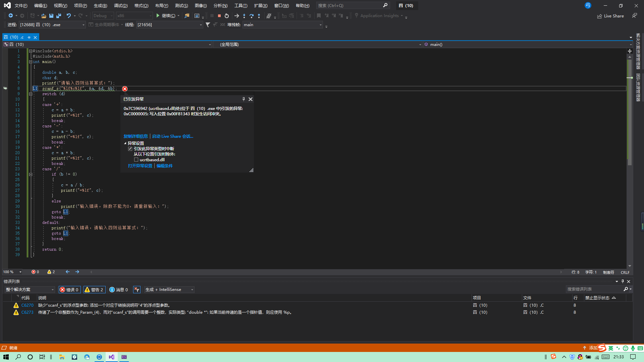The width and height of the screenshot is (644, 362).
Task: Collapse the if block at line 24
Action: [31, 174]
